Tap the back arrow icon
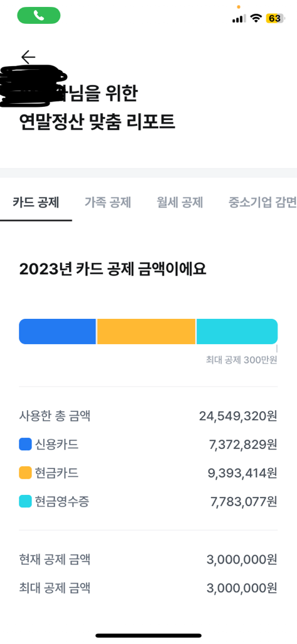This screenshot has width=297, height=644. point(28,57)
